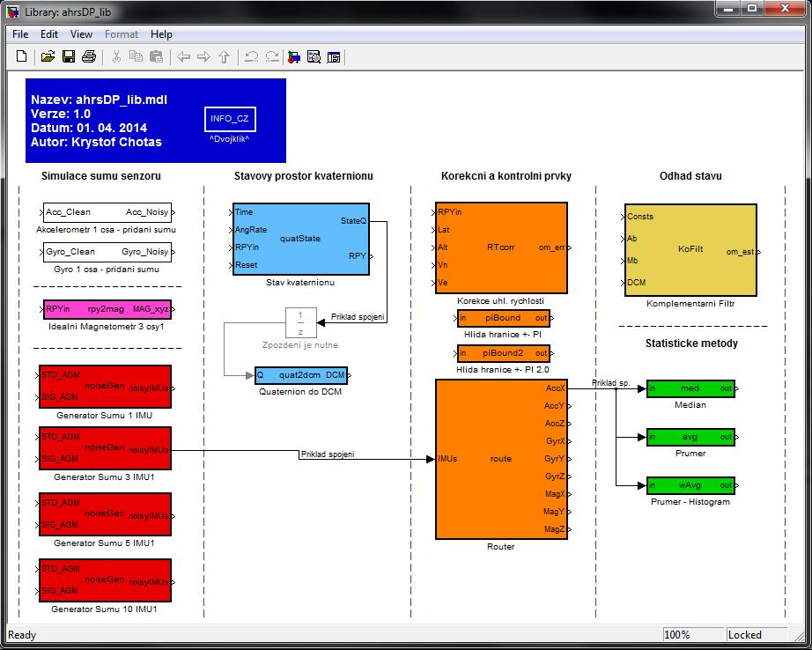This screenshot has height=650, width=812.
Task: Select the 1/z delay block
Action: [x=301, y=323]
